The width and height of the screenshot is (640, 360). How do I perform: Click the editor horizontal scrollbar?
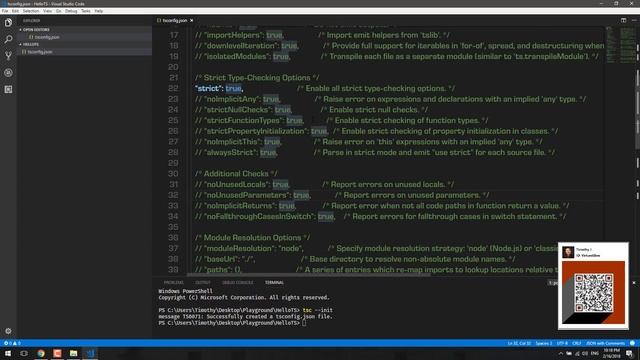click(x=308, y=275)
